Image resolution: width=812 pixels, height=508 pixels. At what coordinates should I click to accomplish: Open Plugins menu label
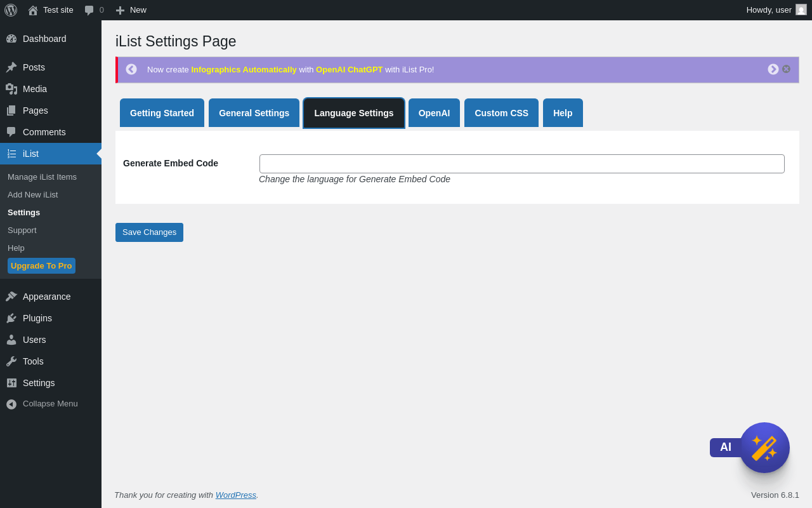coord(37,318)
